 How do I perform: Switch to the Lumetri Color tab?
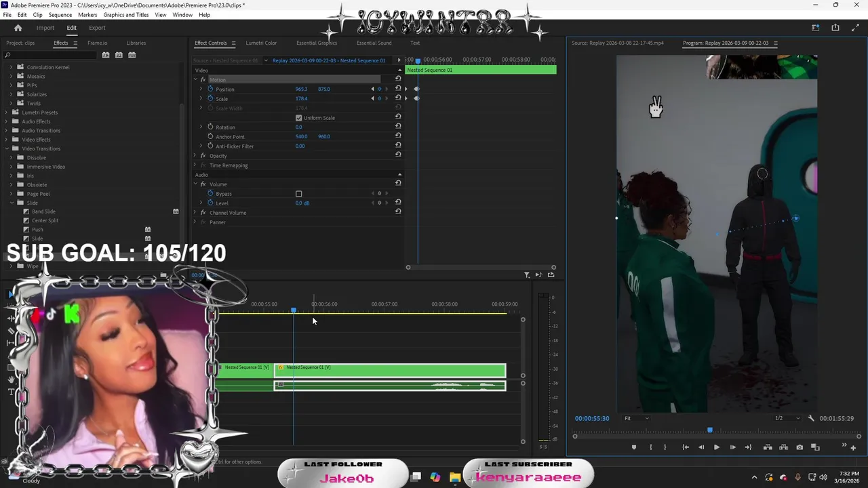261,43
